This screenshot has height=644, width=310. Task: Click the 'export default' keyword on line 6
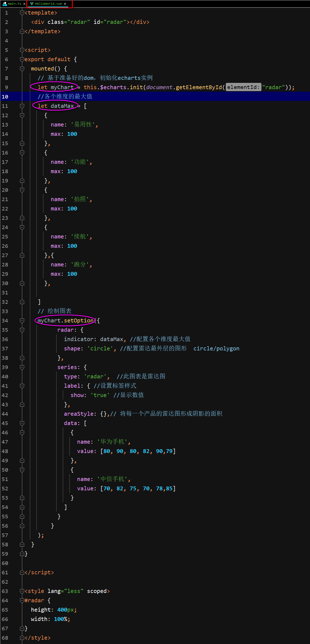pyautogui.click(x=47, y=59)
